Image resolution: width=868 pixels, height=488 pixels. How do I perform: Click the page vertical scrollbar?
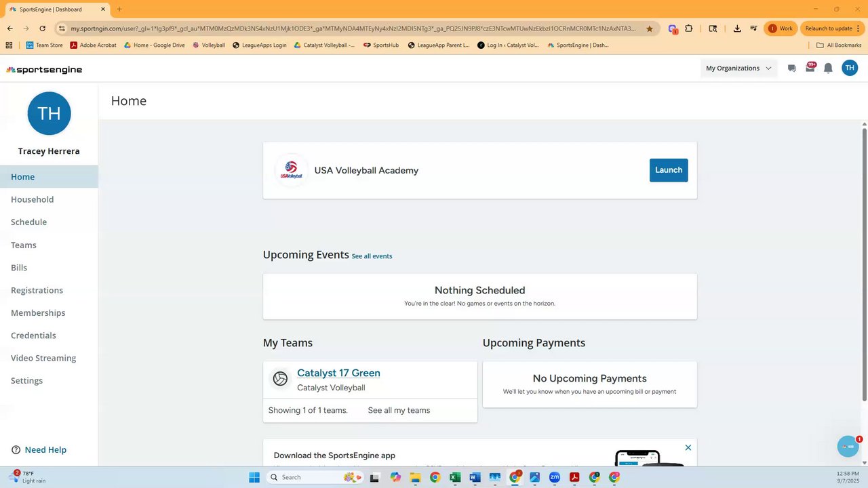[865, 264]
